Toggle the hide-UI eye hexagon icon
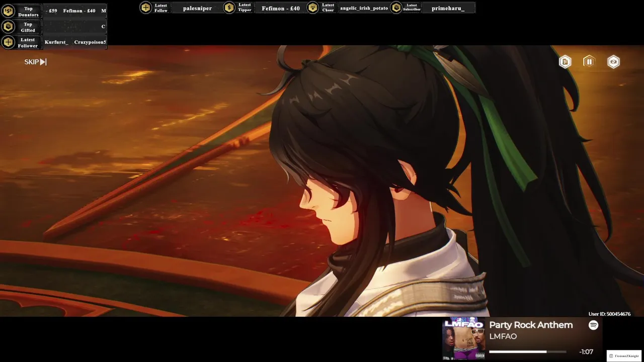 coord(613,62)
